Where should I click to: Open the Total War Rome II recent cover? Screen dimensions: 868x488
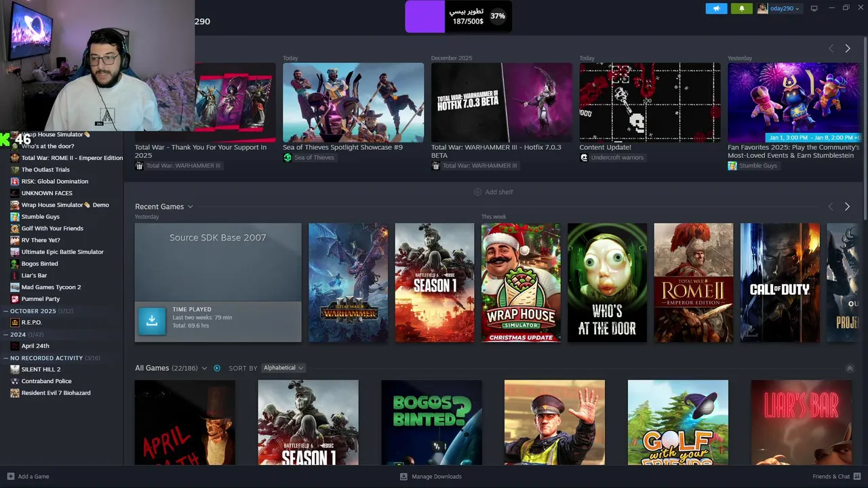[x=693, y=283]
